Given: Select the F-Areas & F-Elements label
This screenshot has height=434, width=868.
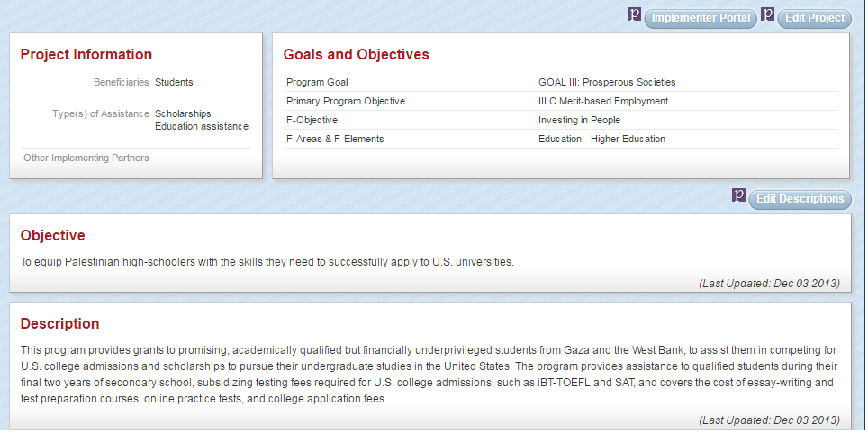Looking at the screenshot, I should [x=335, y=139].
